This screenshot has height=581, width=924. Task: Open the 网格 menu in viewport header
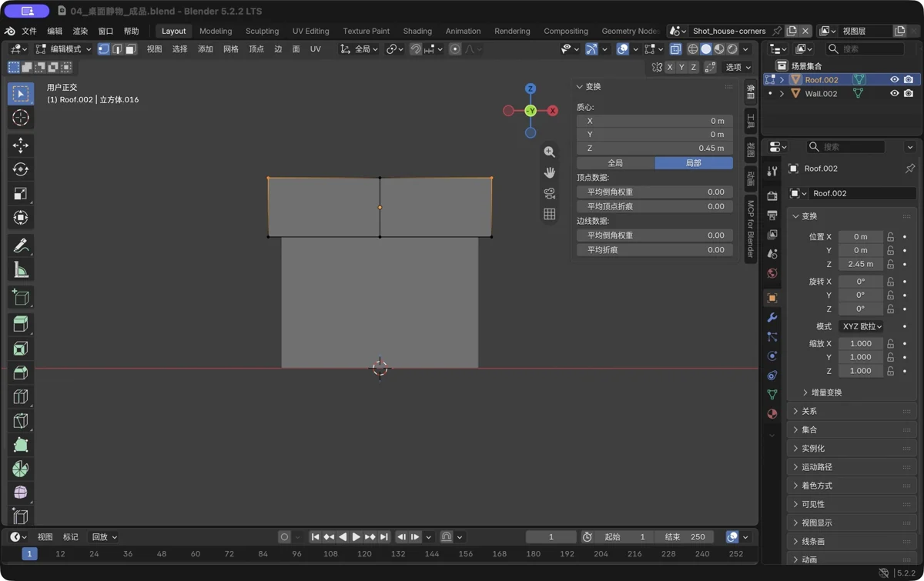pyautogui.click(x=231, y=49)
